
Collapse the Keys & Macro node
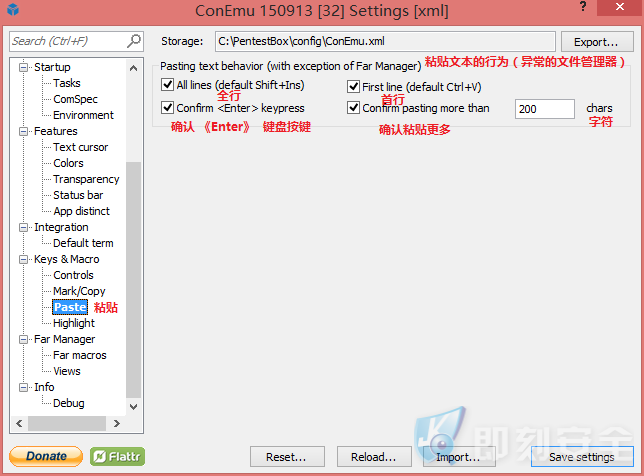click(x=24, y=259)
